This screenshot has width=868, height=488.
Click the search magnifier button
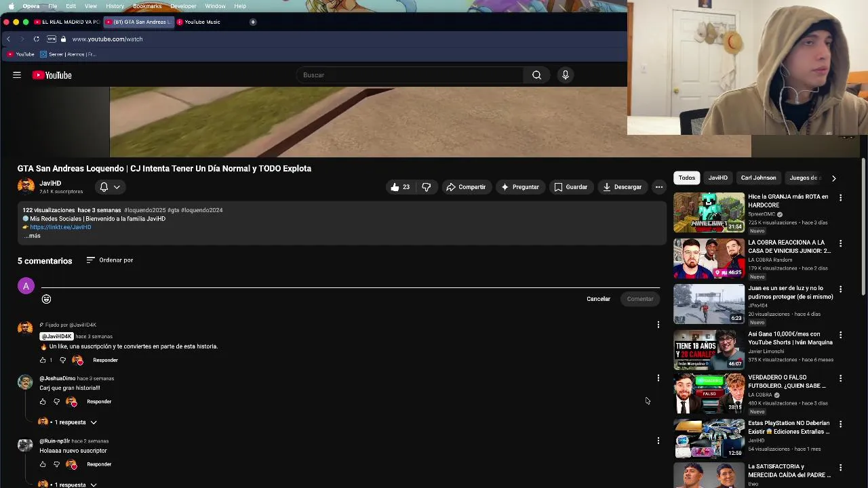click(x=536, y=75)
